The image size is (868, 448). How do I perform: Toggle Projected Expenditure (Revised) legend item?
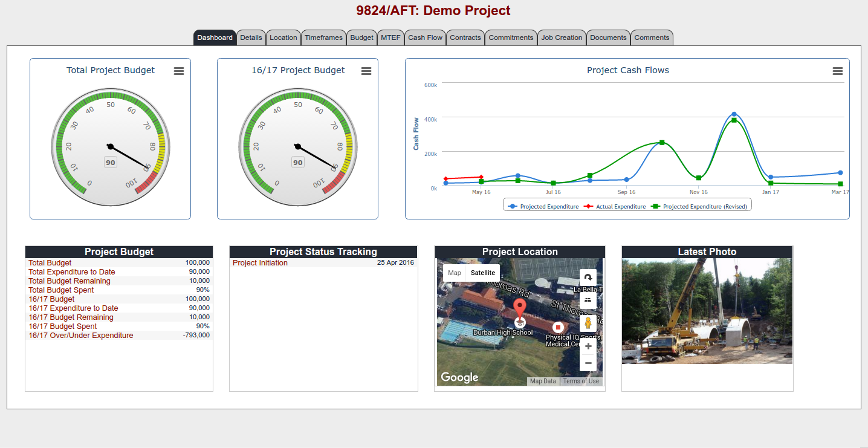tap(701, 206)
